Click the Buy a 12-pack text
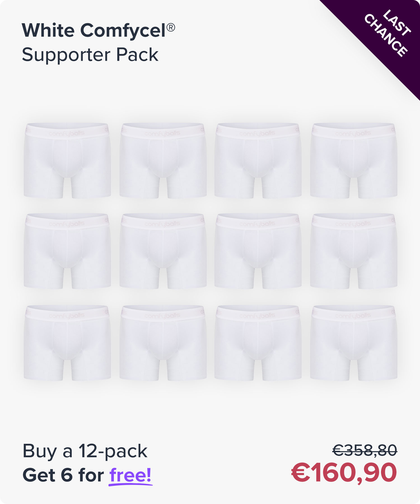The width and height of the screenshot is (420, 504). (x=85, y=452)
